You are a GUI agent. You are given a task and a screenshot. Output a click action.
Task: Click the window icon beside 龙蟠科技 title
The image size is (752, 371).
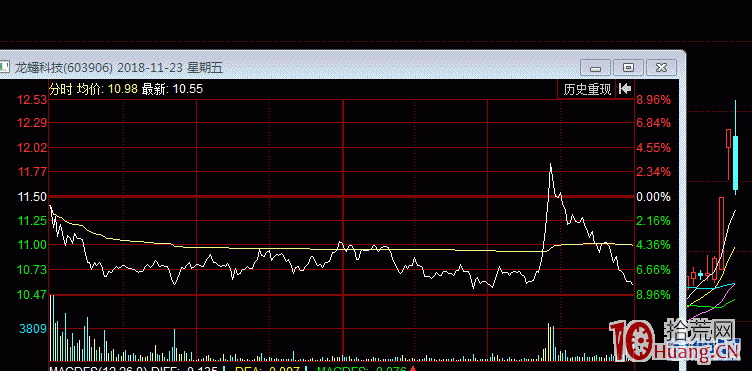click(5, 66)
